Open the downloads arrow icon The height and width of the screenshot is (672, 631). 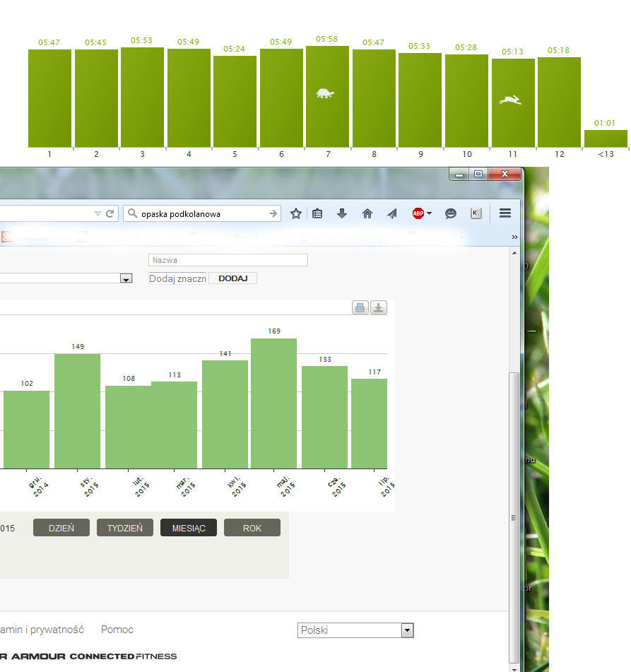click(x=342, y=213)
